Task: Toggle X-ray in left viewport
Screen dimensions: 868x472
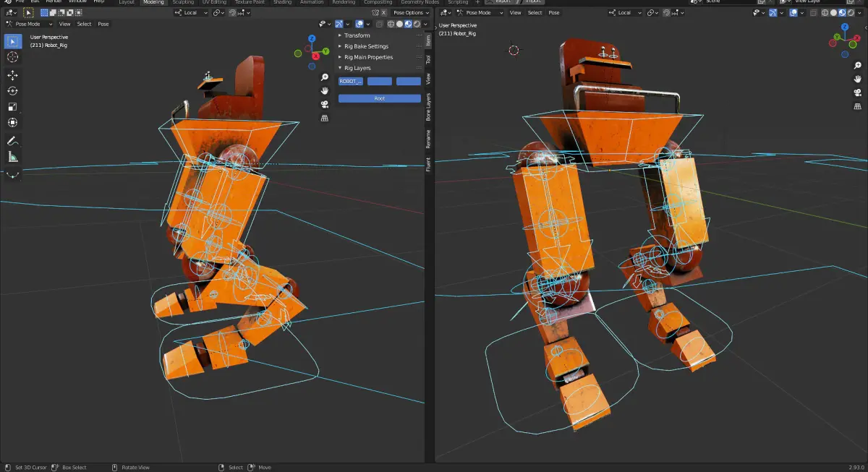Action: tap(378, 24)
